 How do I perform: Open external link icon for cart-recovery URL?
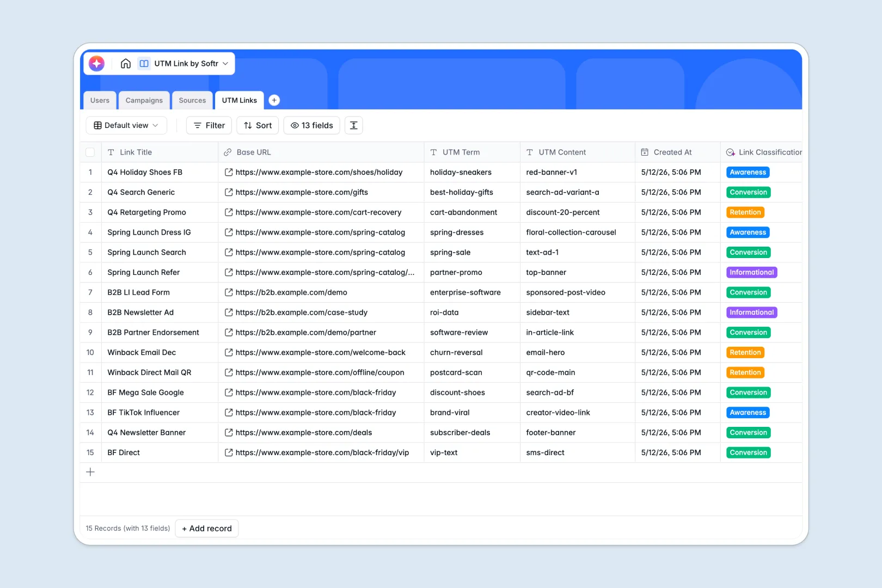tap(229, 212)
